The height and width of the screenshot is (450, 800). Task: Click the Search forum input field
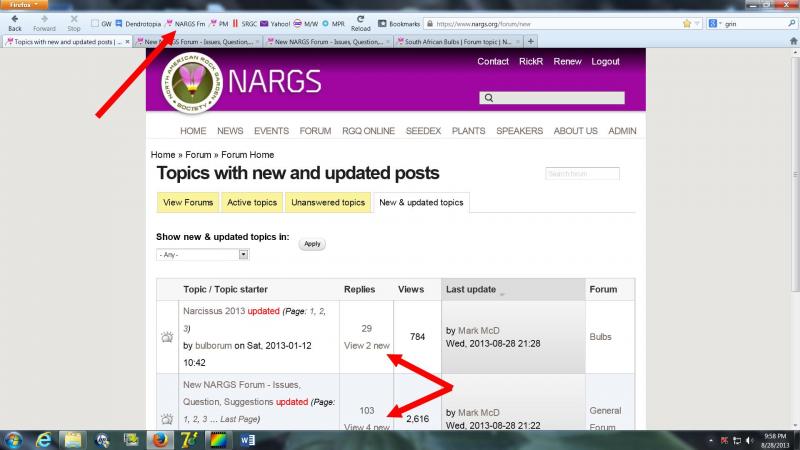click(x=582, y=174)
